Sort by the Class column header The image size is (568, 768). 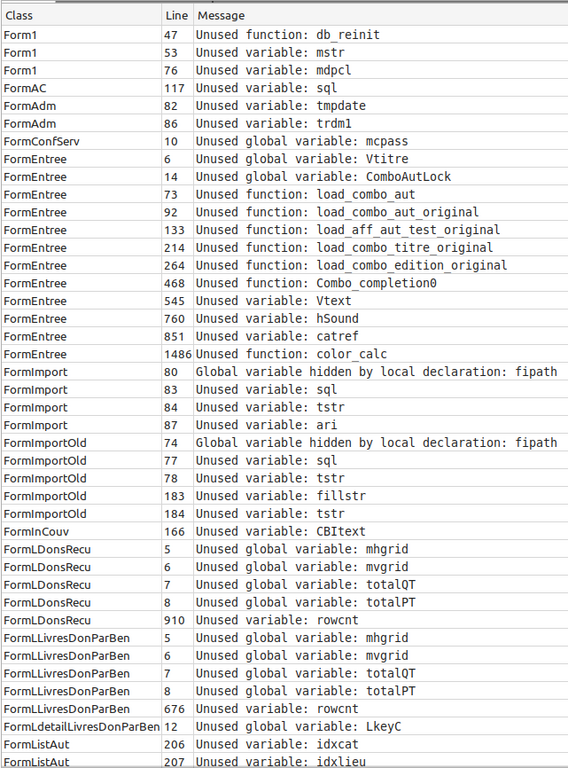pos(81,16)
